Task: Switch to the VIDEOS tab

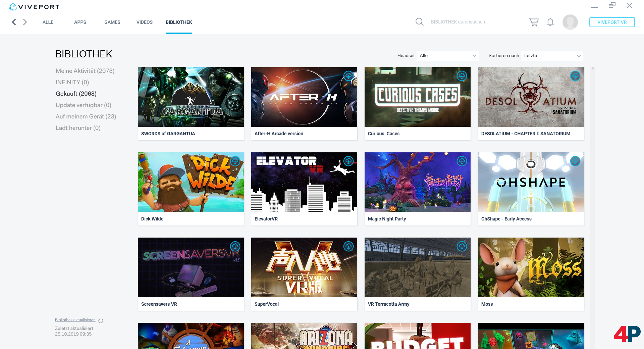Action: click(x=144, y=22)
